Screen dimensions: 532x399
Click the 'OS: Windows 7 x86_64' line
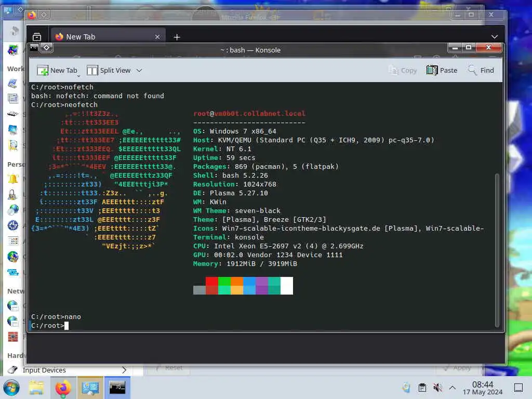[234, 131]
